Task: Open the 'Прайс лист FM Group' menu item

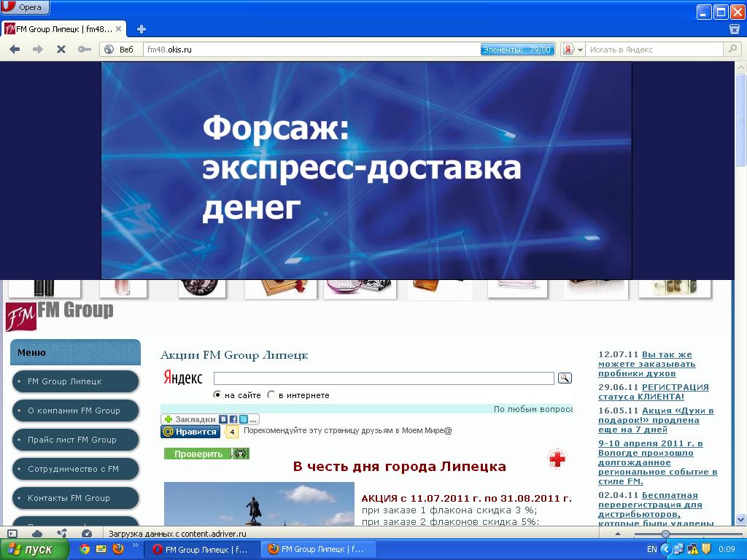Action: 75,440
